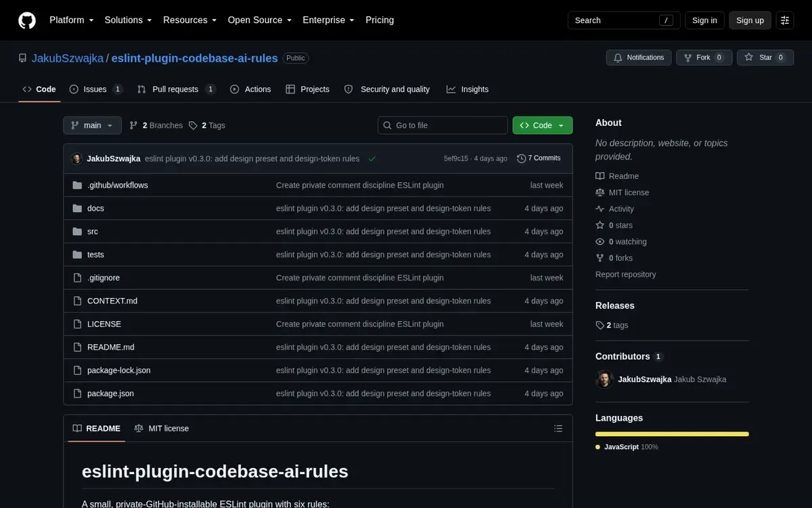Select the README tab in file panel
This screenshot has width=812, height=508.
(x=96, y=429)
